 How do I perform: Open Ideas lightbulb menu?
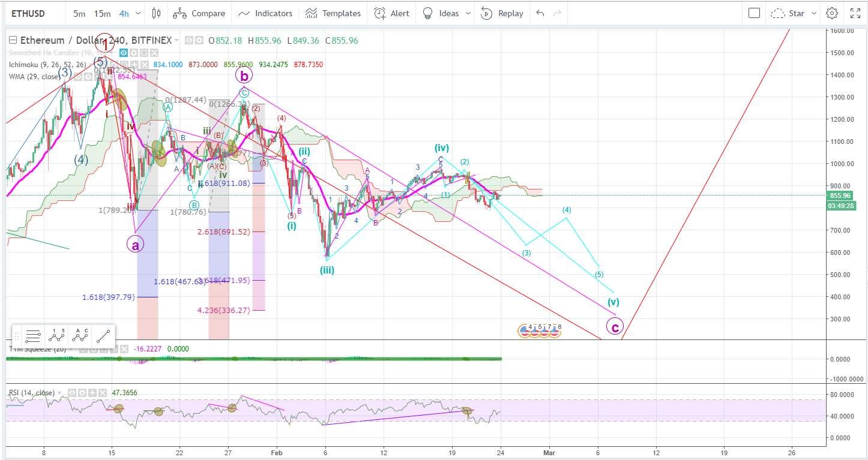pos(427,13)
